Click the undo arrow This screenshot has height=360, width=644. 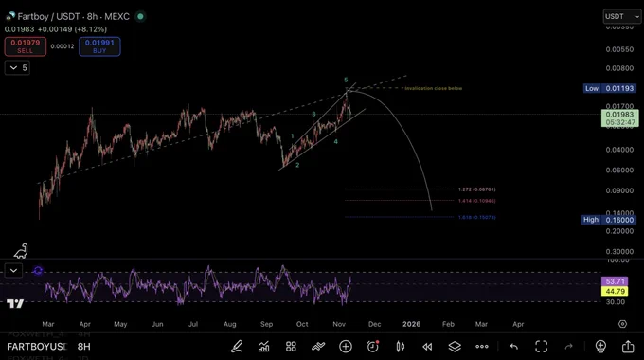pos(514,347)
